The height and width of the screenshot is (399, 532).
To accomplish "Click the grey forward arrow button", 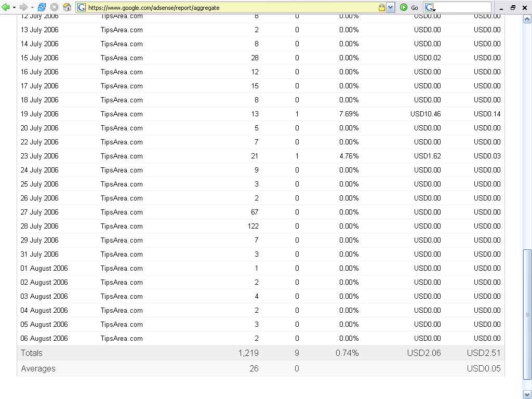I will [23, 7].
